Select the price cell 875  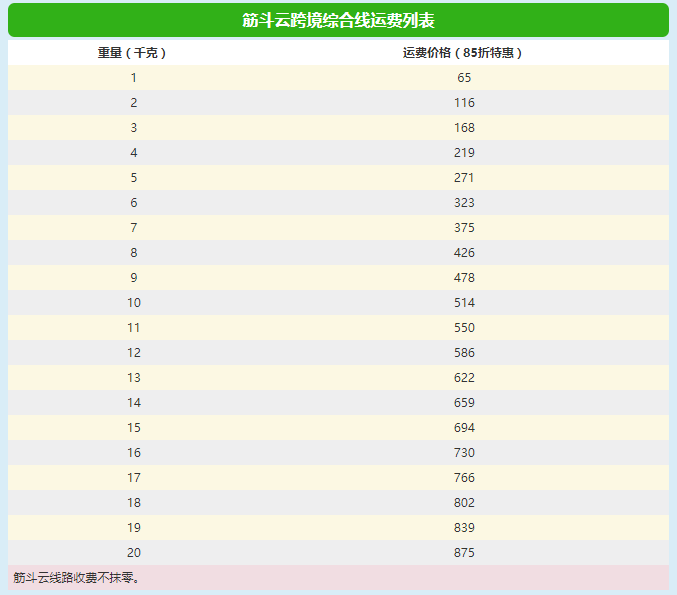[x=464, y=553]
